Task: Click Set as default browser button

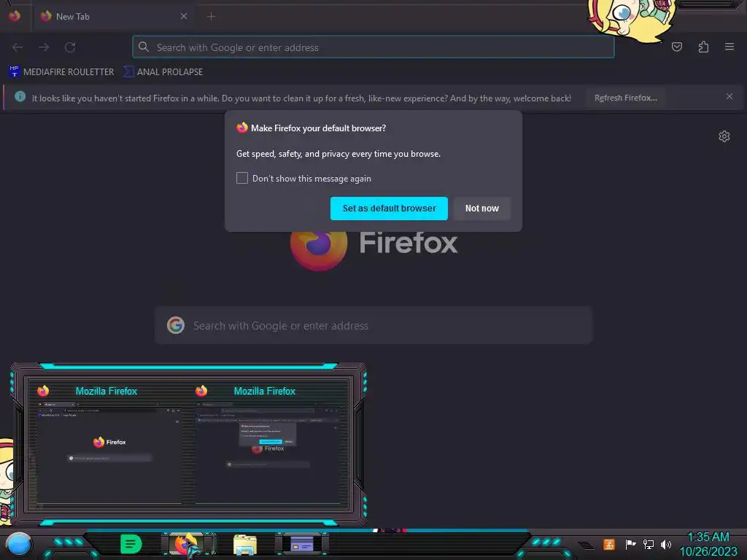Action: click(x=389, y=209)
